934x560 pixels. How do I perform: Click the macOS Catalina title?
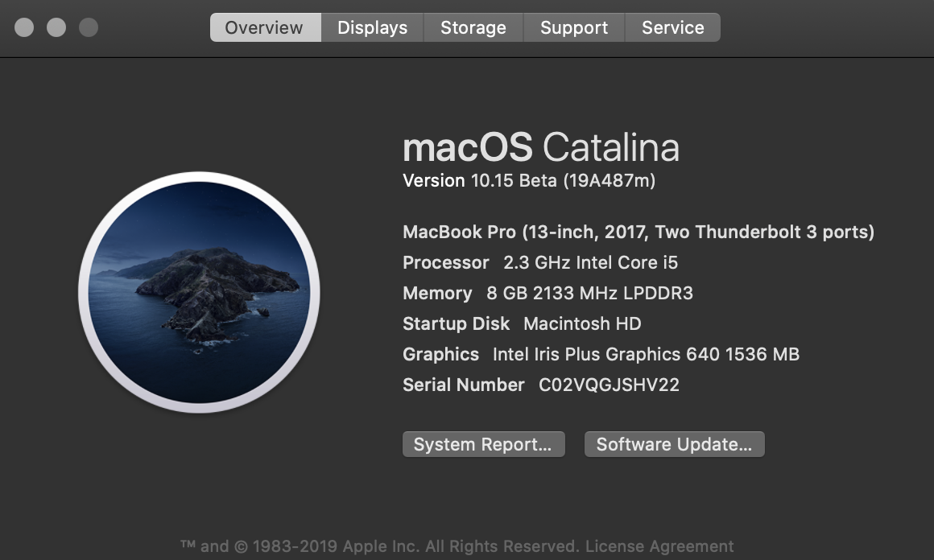click(541, 148)
